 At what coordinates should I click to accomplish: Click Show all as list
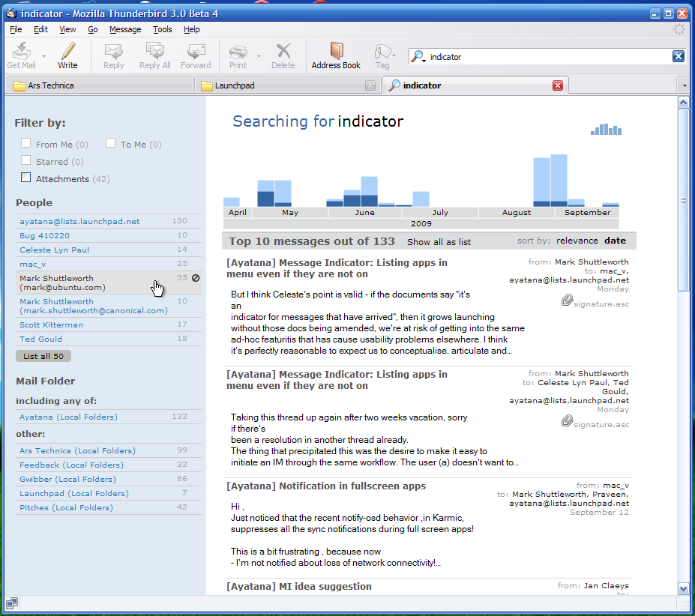click(439, 241)
